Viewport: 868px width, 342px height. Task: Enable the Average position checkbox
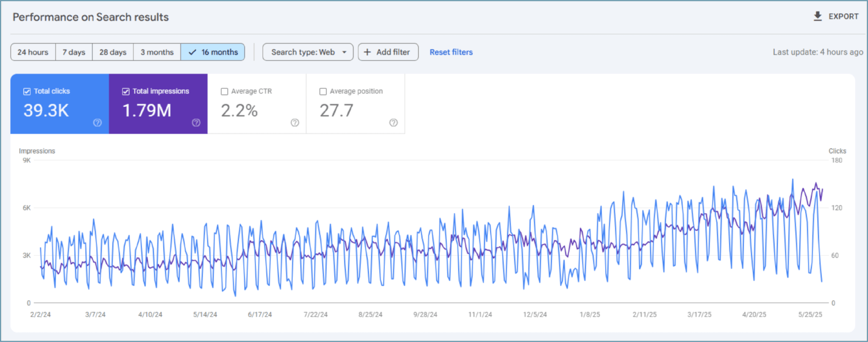[323, 91]
